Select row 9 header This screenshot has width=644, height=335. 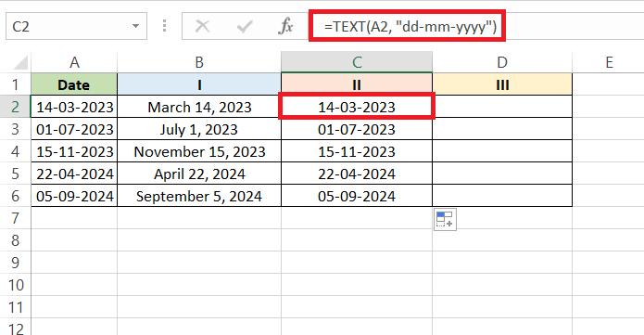click(15, 263)
